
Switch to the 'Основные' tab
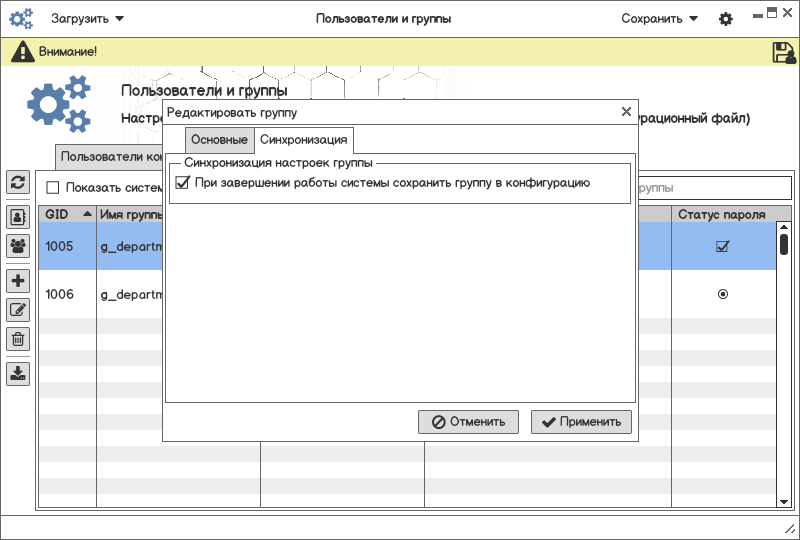pos(219,140)
